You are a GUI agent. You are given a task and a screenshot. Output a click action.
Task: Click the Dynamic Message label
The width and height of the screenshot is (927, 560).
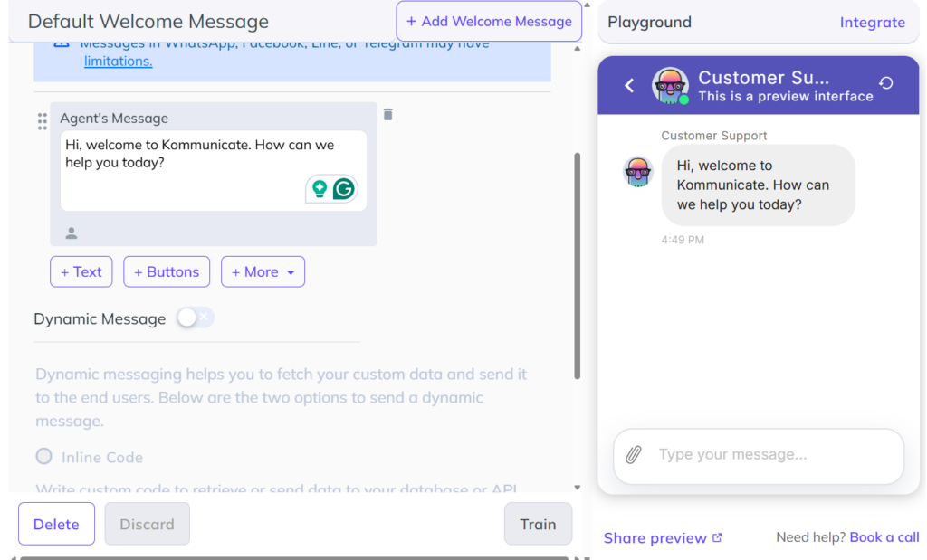100,319
